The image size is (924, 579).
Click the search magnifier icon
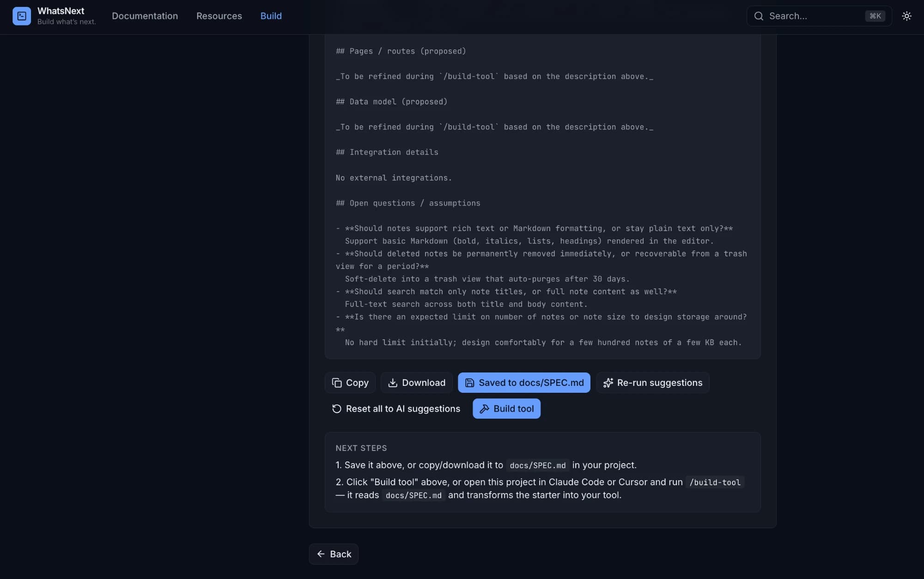point(759,16)
